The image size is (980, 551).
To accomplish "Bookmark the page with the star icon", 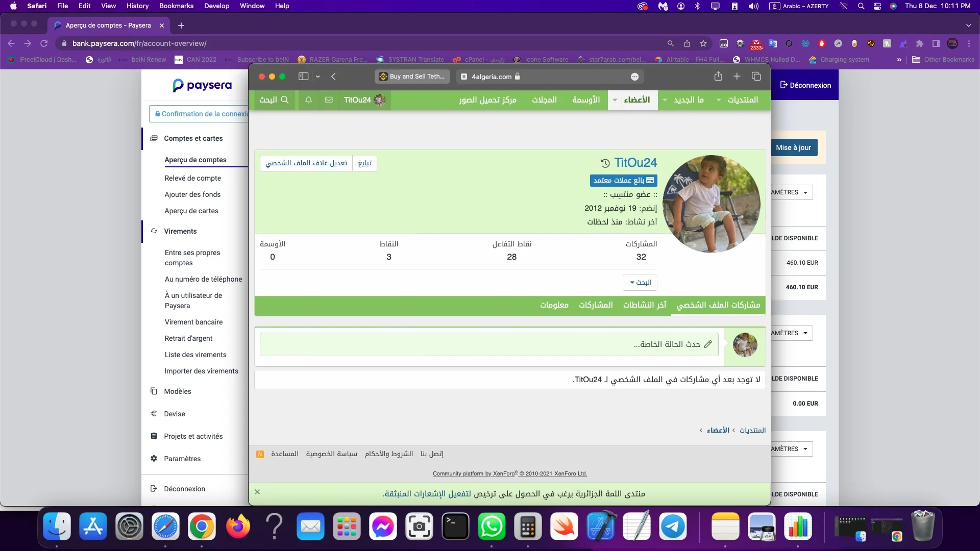I will point(703,44).
